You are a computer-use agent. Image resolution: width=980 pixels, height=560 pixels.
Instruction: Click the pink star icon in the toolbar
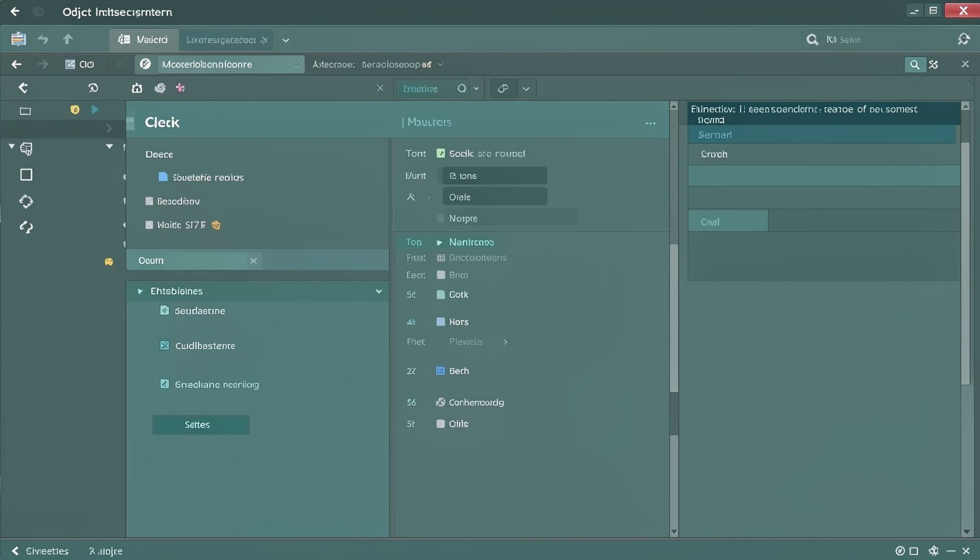click(180, 87)
